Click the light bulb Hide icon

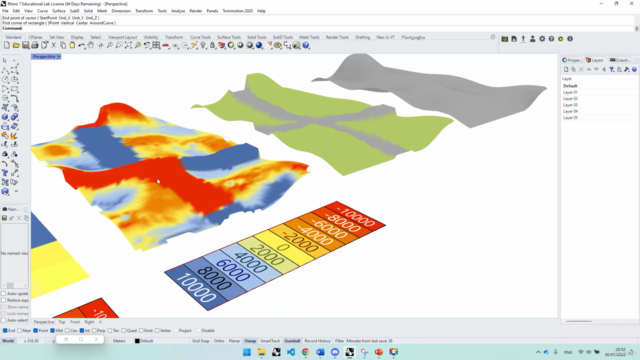point(203,45)
